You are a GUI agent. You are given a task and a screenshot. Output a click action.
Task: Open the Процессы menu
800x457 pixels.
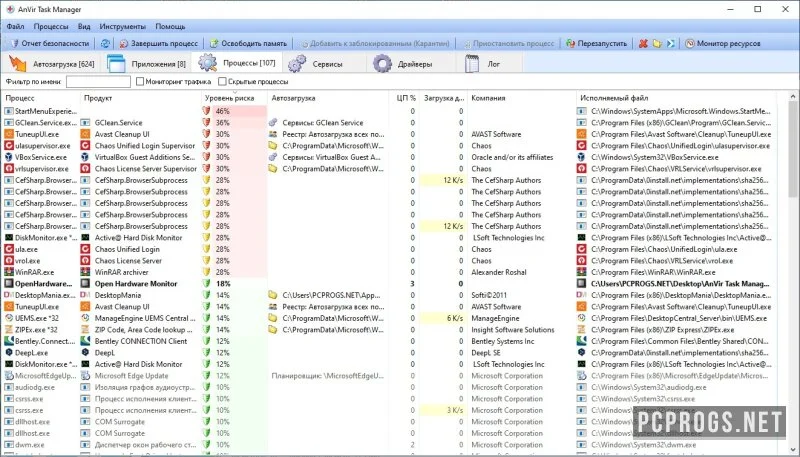coord(51,27)
